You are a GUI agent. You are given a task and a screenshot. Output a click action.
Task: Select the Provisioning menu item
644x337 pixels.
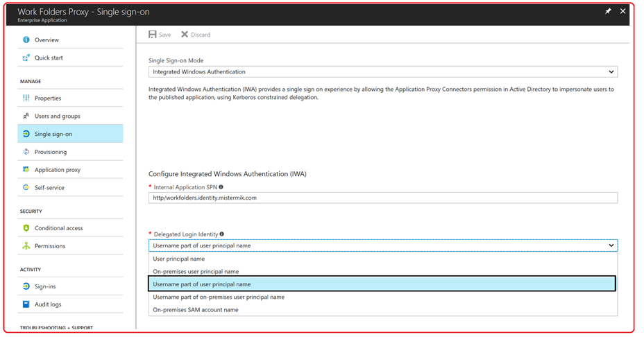[x=70, y=152]
